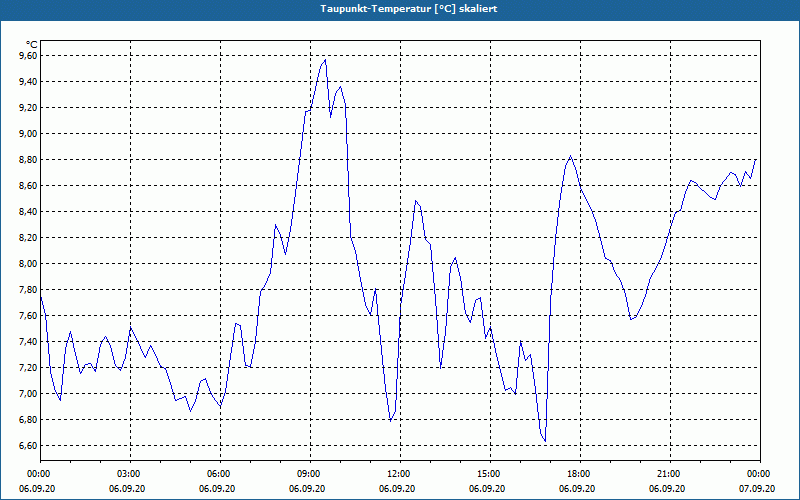Screen dimensions: 800x500
Task: Select the 6,80 y-axis value
Action: pyautogui.click(x=27, y=420)
